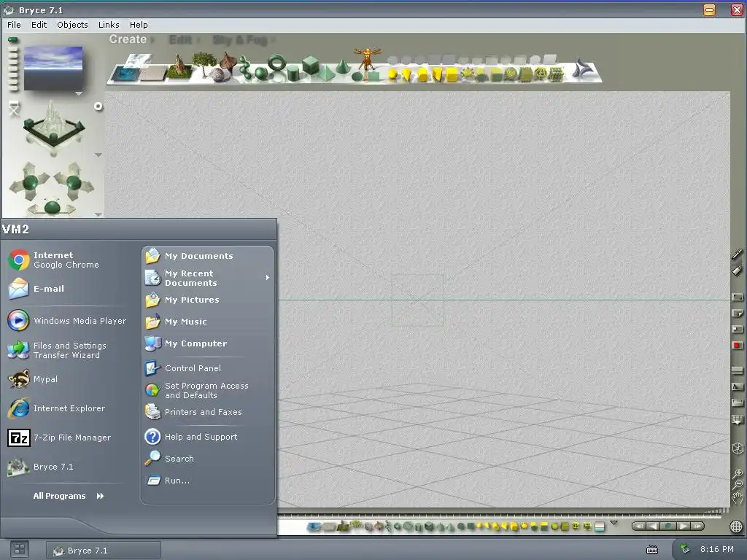Expand camera trackball options triangle
Screen dimensions: 747x560
[98, 214]
